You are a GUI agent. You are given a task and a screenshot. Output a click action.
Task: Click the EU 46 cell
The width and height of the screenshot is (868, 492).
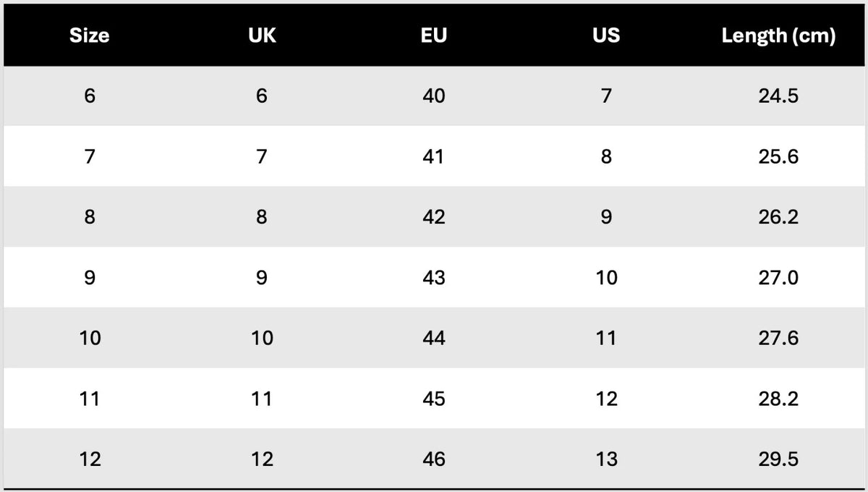pyautogui.click(x=434, y=459)
